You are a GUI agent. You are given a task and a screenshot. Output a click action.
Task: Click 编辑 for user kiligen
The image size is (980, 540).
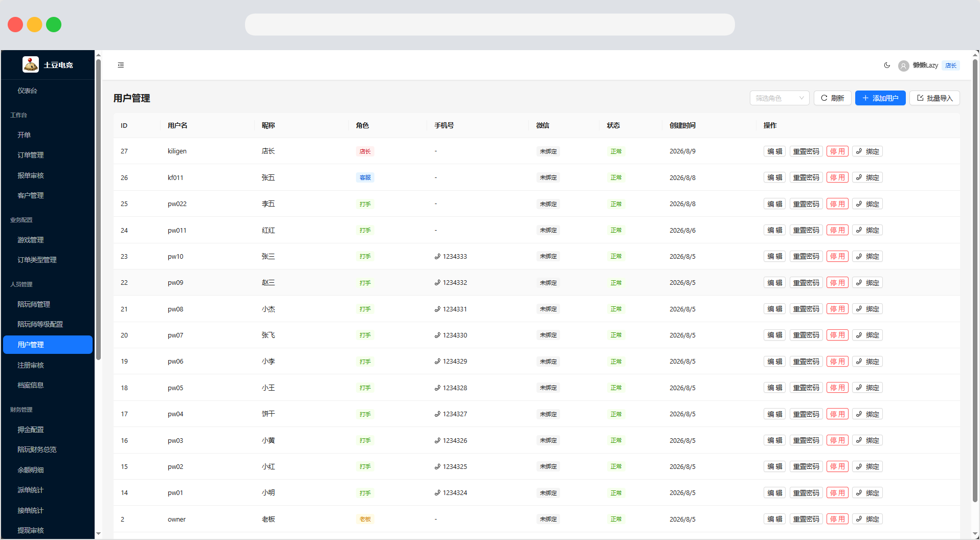[x=774, y=151]
